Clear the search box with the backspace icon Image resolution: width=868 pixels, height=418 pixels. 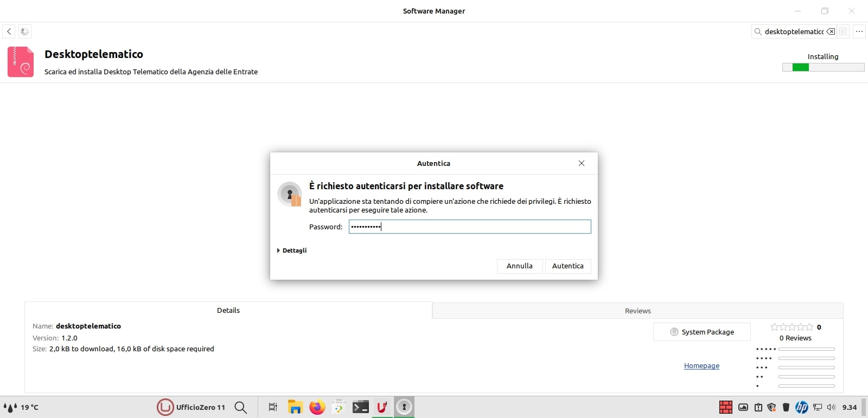point(831,31)
